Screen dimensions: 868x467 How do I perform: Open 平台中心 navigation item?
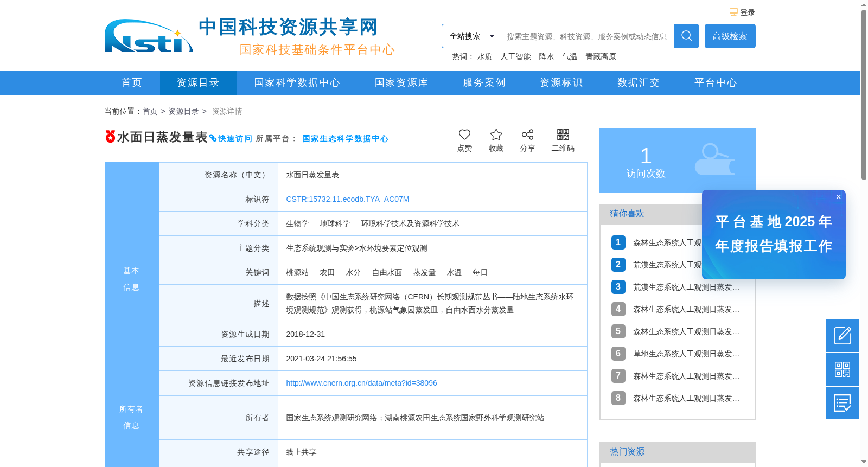click(716, 82)
